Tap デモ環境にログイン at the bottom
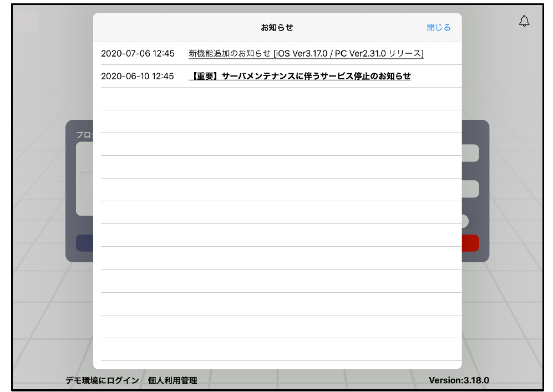The image size is (553, 392). 102,380
